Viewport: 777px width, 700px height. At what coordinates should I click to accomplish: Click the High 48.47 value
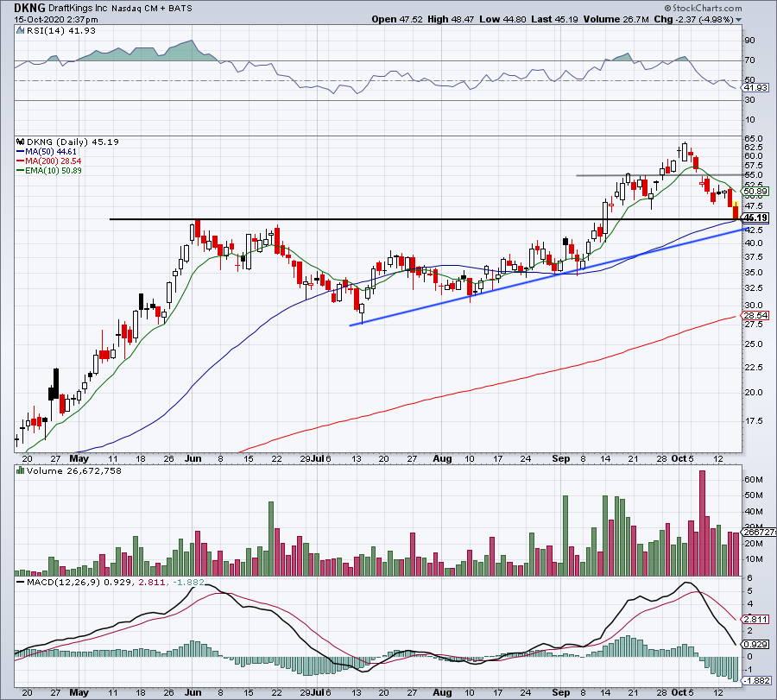pyautogui.click(x=451, y=19)
